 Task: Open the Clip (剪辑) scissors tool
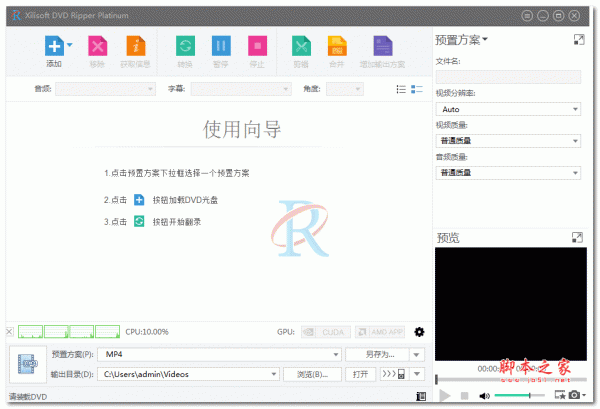point(301,46)
